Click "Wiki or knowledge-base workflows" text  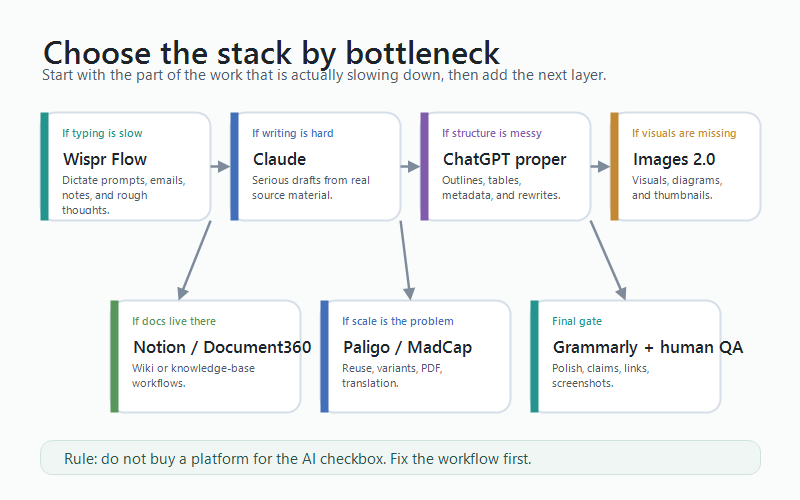193,376
